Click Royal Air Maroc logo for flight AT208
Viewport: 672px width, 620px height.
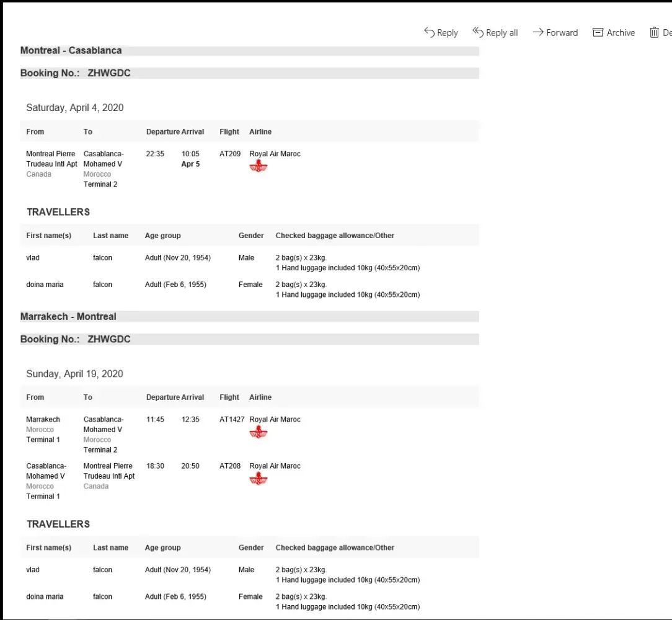coord(258,479)
